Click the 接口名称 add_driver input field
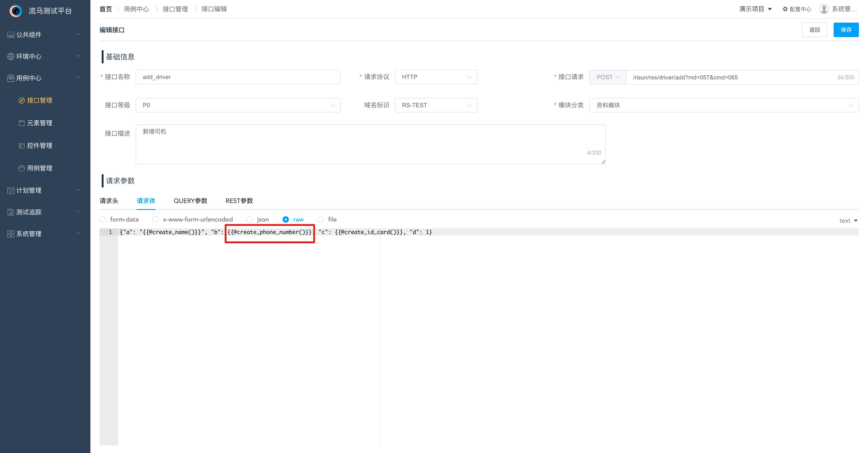The image size is (868, 453). [238, 77]
